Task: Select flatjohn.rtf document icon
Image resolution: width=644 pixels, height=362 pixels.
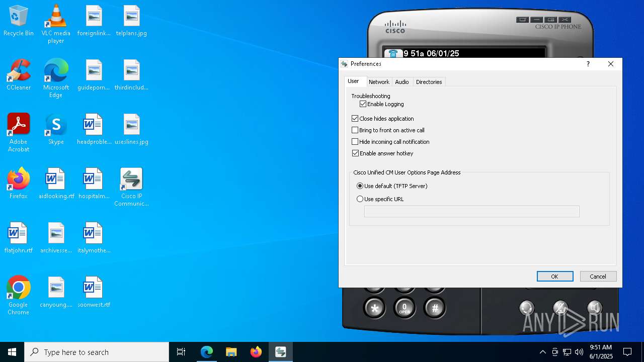Action: (19, 238)
